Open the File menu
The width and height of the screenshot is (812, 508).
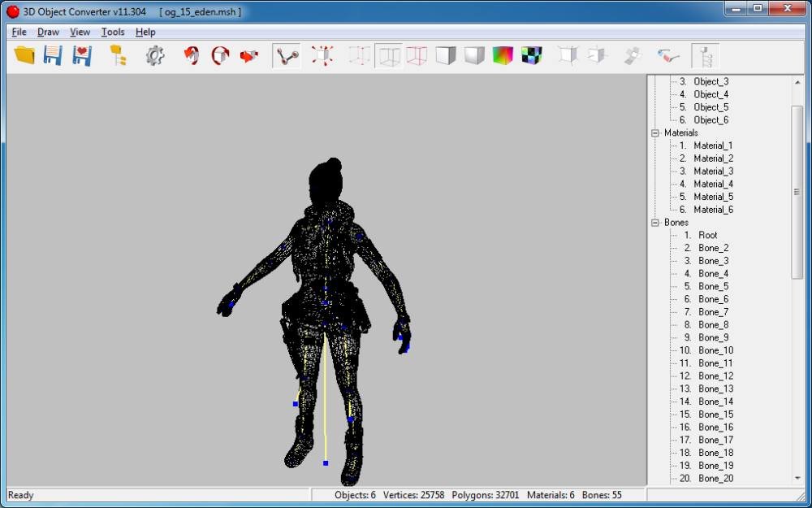pyautogui.click(x=19, y=32)
